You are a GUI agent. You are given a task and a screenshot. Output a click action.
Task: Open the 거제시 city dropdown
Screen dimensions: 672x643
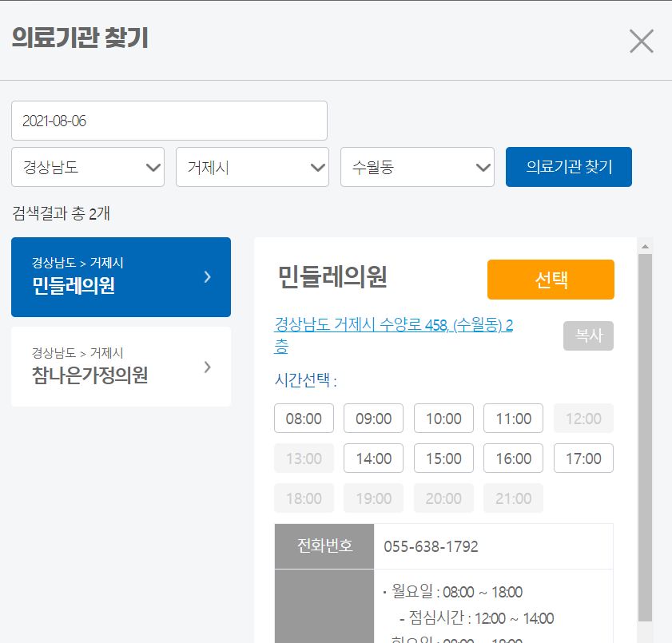coord(252,167)
